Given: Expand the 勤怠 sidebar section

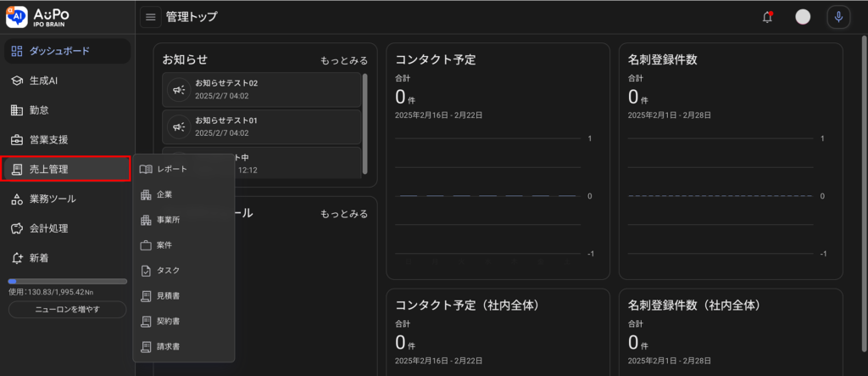Looking at the screenshot, I should (68, 110).
